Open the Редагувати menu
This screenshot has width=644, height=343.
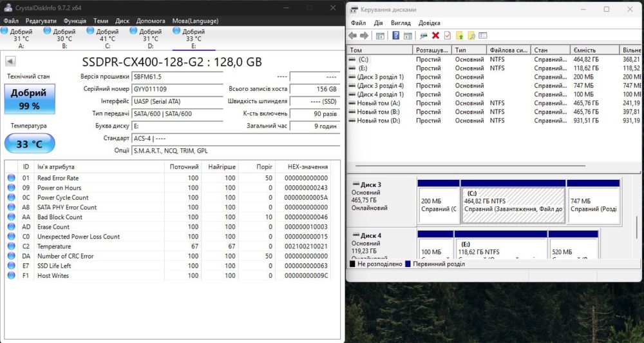(x=41, y=21)
